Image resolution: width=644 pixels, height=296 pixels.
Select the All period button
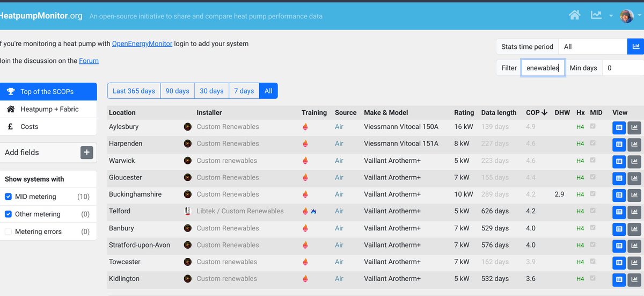click(x=268, y=91)
